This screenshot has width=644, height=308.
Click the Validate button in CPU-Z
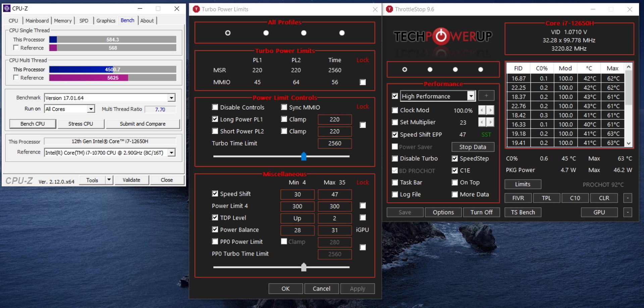(x=131, y=180)
